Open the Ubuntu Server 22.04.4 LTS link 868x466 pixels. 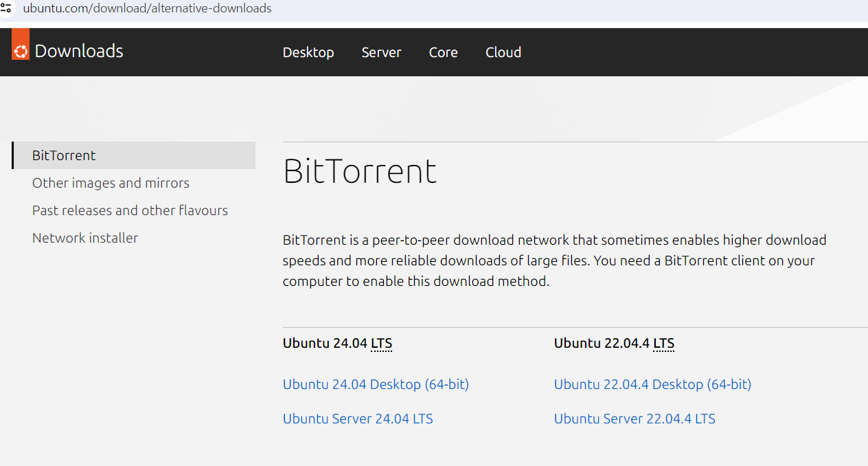tap(635, 419)
